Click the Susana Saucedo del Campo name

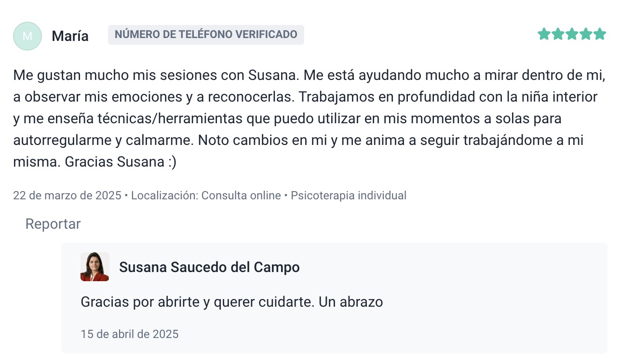tap(209, 267)
